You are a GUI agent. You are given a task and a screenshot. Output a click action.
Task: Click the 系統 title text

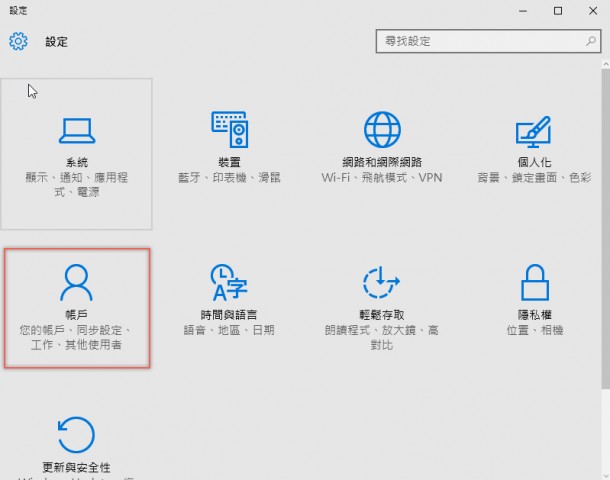pyautogui.click(x=77, y=162)
